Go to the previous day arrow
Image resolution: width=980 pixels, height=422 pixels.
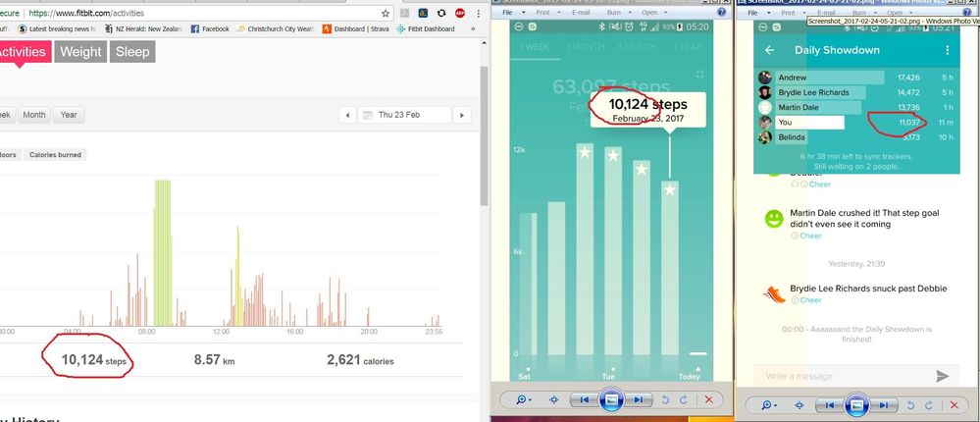[x=347, y=115]
